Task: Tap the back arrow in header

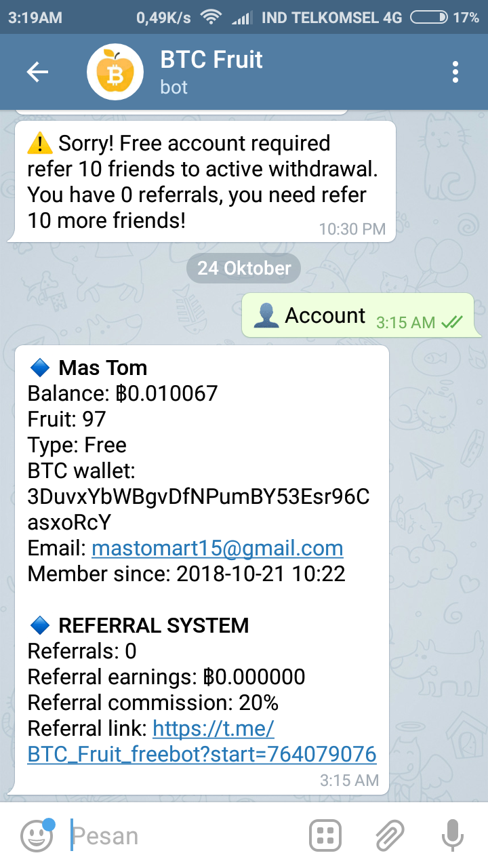Action: tap(37, 73)
